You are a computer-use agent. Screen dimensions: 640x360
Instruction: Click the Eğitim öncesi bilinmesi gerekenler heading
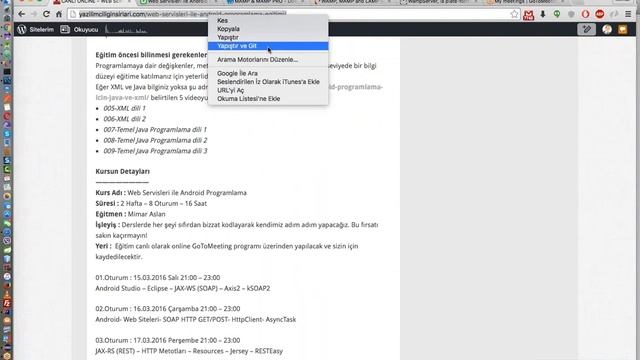coord(151,55)
